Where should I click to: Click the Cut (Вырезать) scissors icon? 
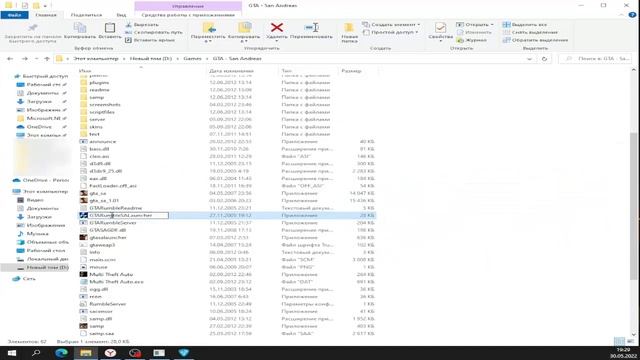(129, 24)
